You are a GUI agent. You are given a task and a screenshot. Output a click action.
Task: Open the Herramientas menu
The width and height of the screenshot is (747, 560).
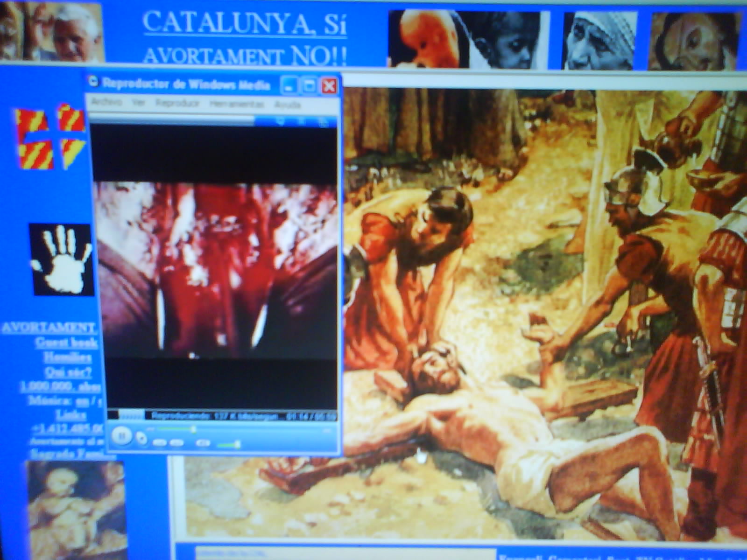237,104
